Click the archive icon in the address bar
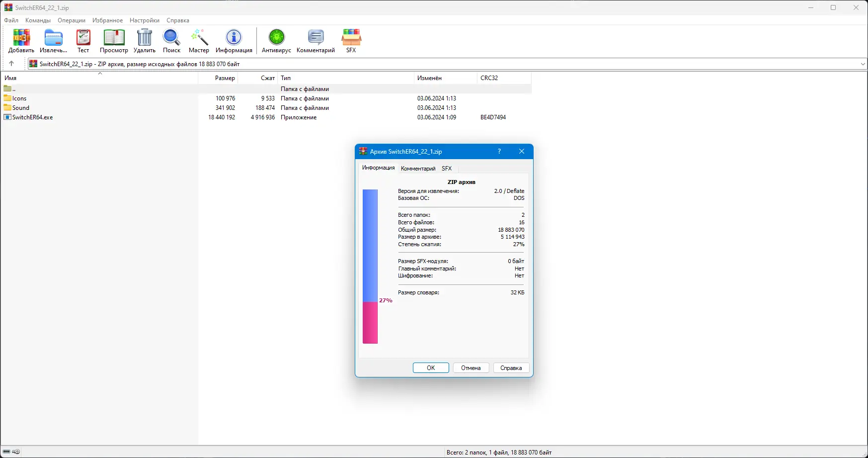The image size is (868, 458). 33,64
